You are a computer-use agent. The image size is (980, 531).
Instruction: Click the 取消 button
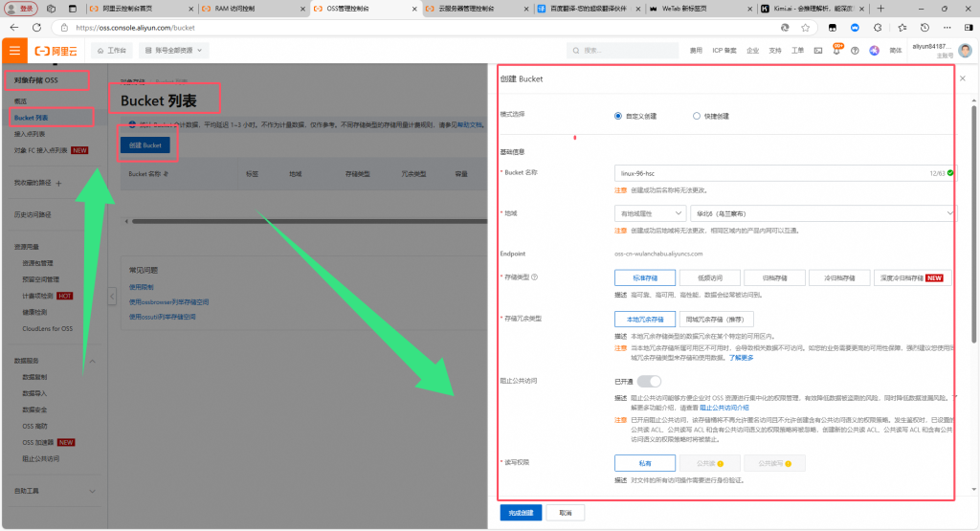tap(565, 512)
